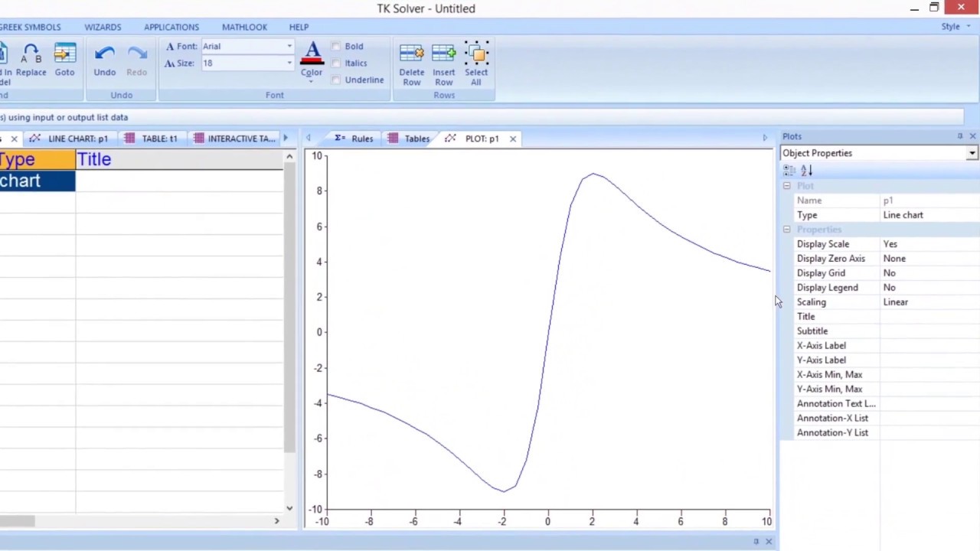Image resolution: width=980 pixels, height=551 pixels.
Task: Click Select All in Rows group
Action: (x=476, y=64)
